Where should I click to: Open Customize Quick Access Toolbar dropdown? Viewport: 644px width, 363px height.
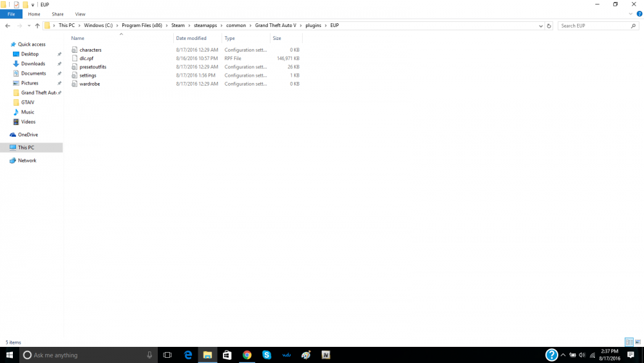coord(33,5)
